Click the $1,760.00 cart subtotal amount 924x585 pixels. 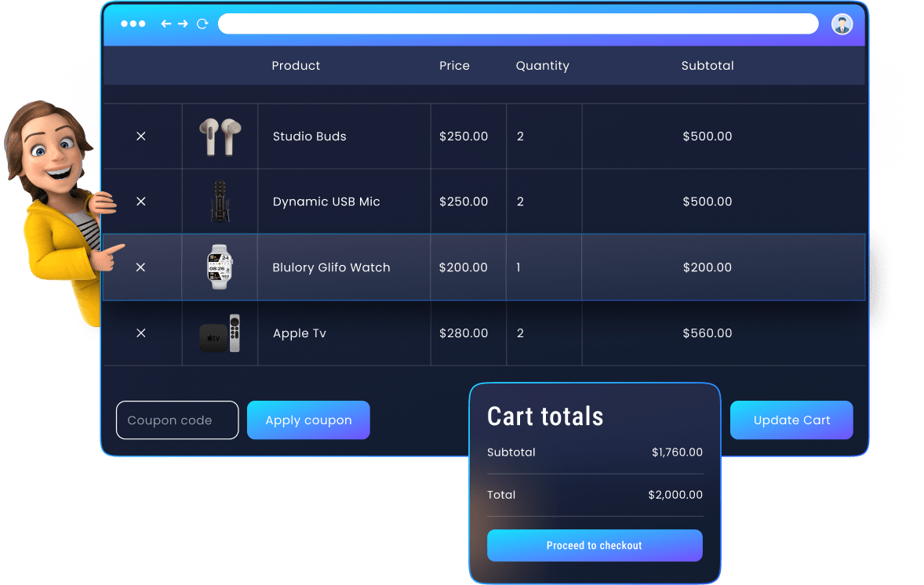pos(677,452)
